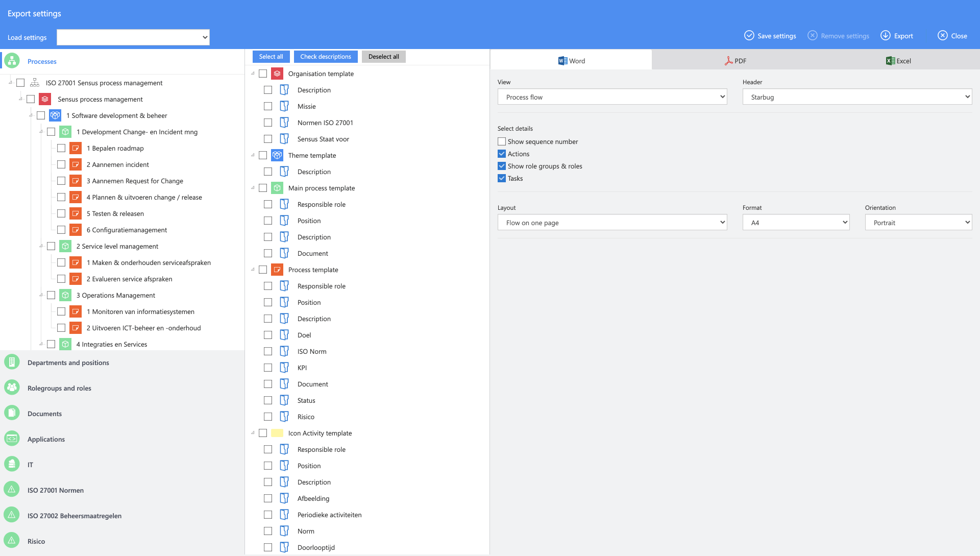Click the field icon beside Missie

[284, 106]
